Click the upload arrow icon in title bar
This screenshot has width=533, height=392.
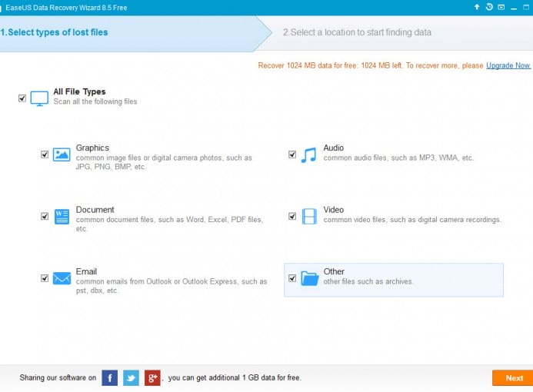(477, 7)
